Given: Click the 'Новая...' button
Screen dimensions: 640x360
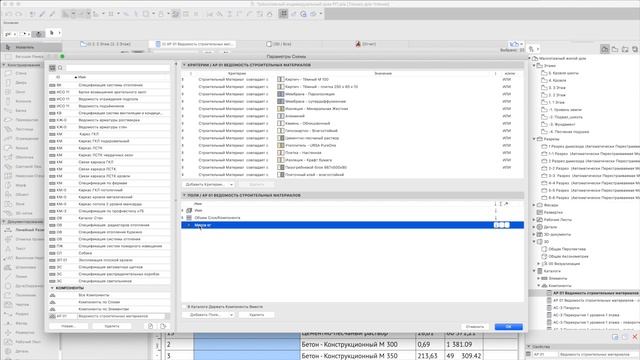Looking at the screenshot, I should coord(68,326).
